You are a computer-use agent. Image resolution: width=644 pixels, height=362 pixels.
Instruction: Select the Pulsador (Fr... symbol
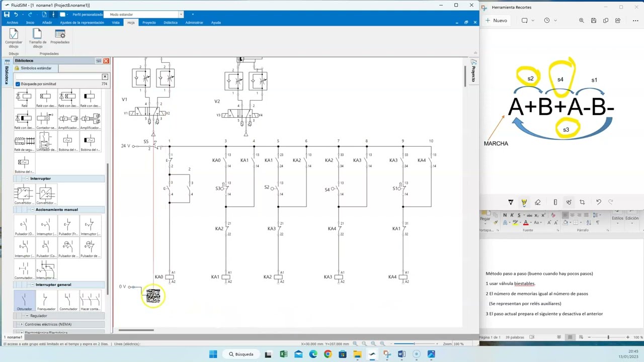(x=68, y=226)
